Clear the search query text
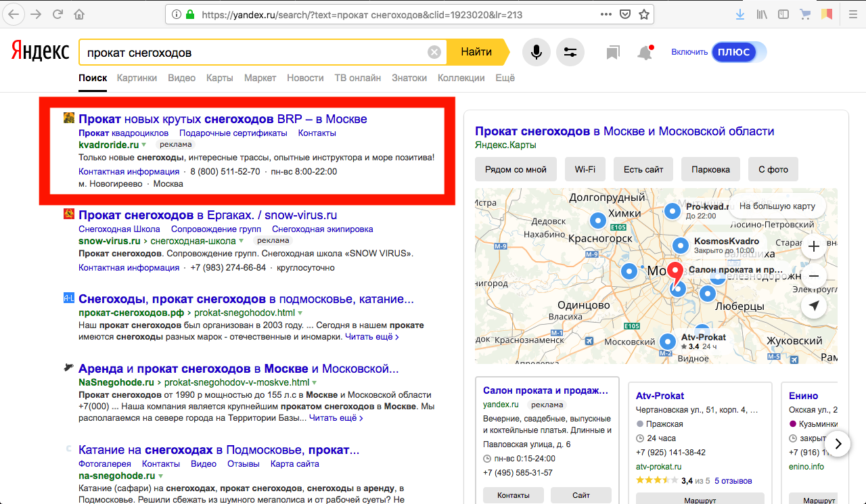Screen dimensions: 866x504 click(x=434, y=52)
